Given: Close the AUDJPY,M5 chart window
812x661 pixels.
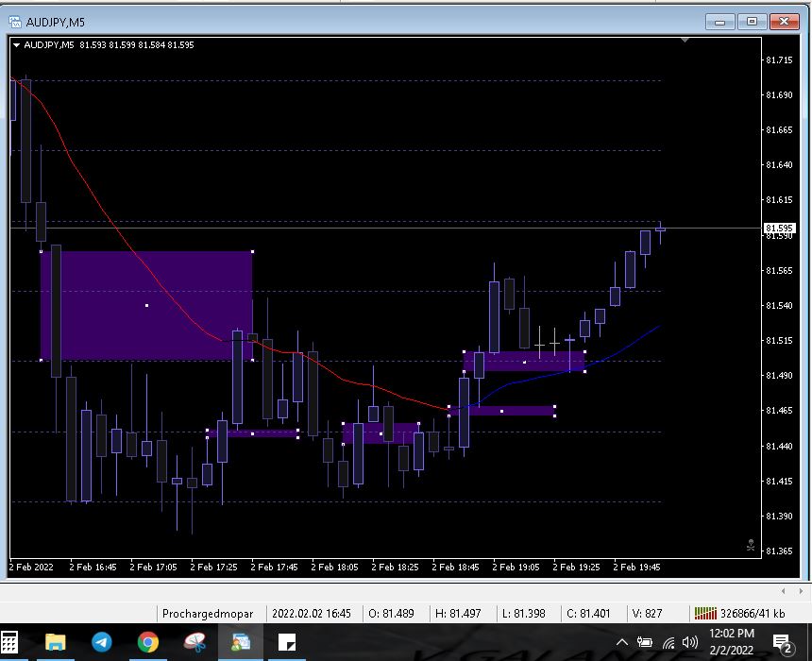Looking at the screenshot, I should (x=784, y=22).
